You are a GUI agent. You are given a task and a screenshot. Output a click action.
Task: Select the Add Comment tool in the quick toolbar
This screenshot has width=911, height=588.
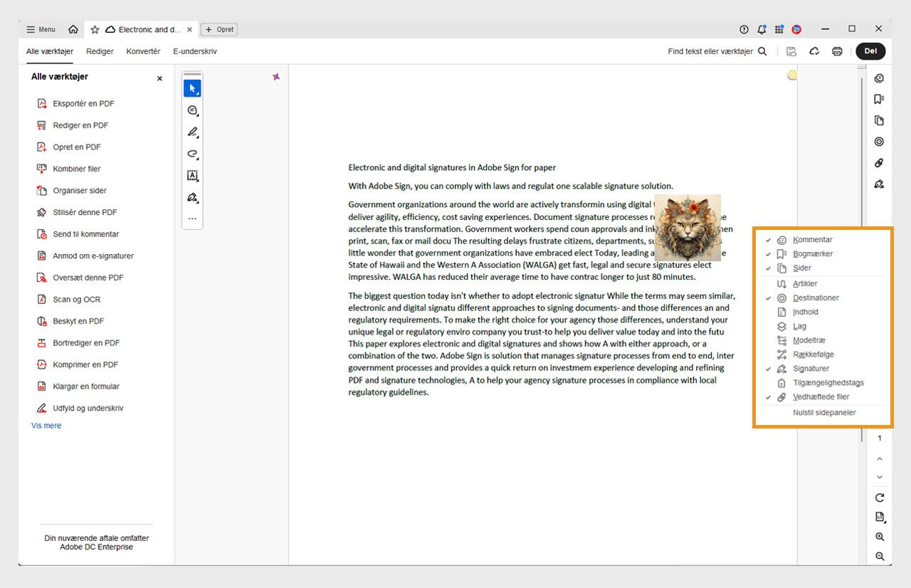[x=192, y=111]
